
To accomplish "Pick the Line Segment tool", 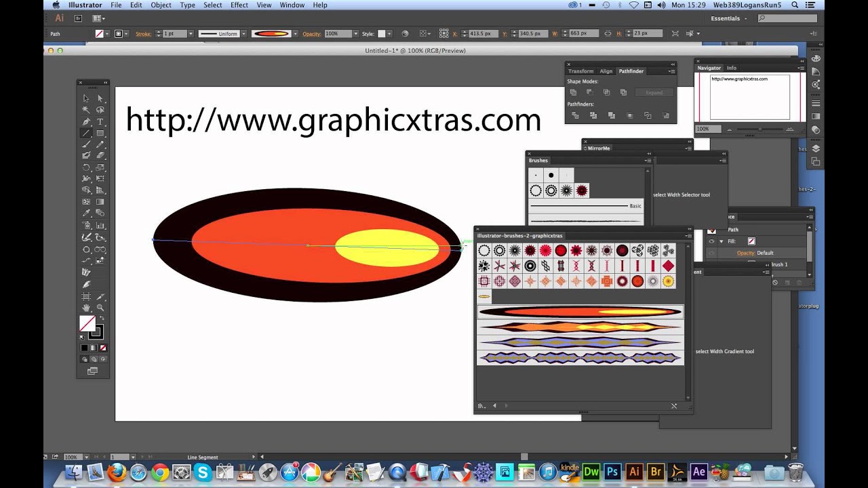I will click(x=86, y=133).
